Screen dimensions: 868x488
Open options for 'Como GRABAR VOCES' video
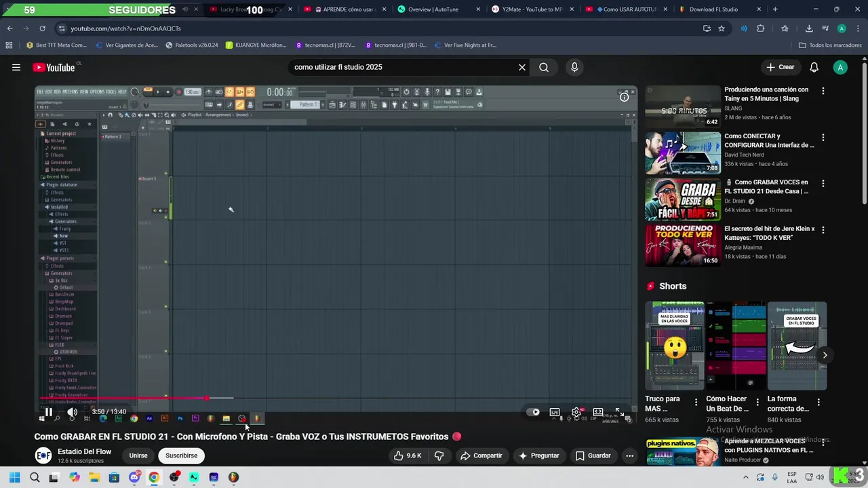pos(823,184)
